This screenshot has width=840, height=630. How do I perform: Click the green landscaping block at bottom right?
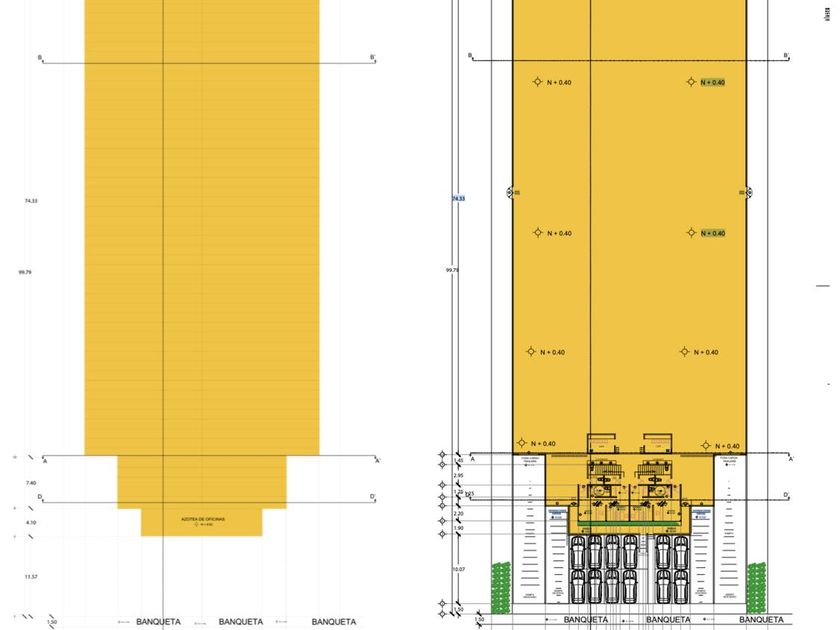pos(756,588)
